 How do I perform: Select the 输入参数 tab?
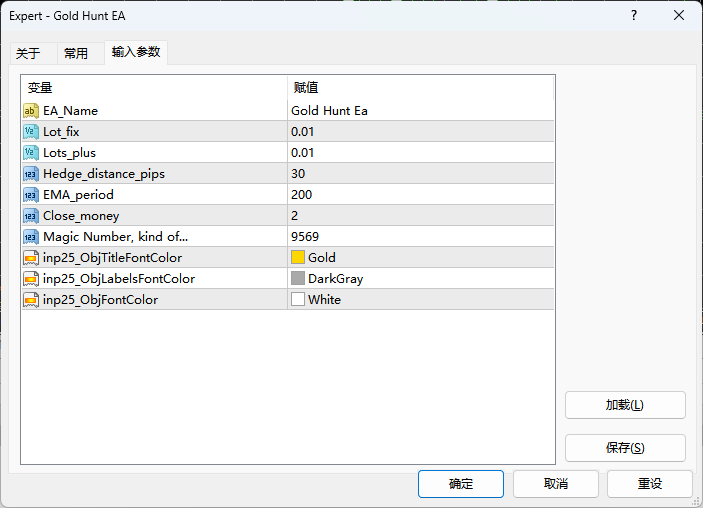point(135,52)
